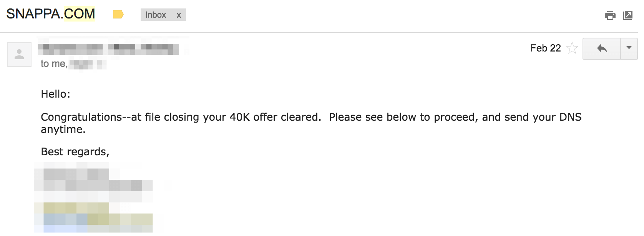
Task: Select the Inbox label tab
Action: click(x=155, y=15)
